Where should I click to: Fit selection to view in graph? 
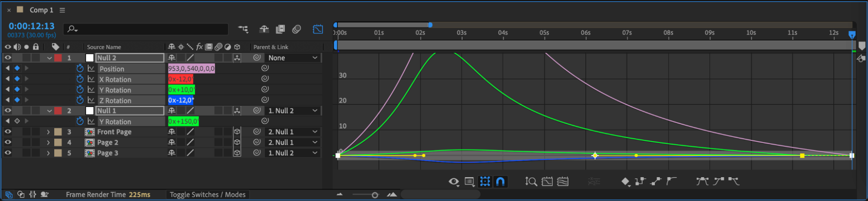[547, 182]
